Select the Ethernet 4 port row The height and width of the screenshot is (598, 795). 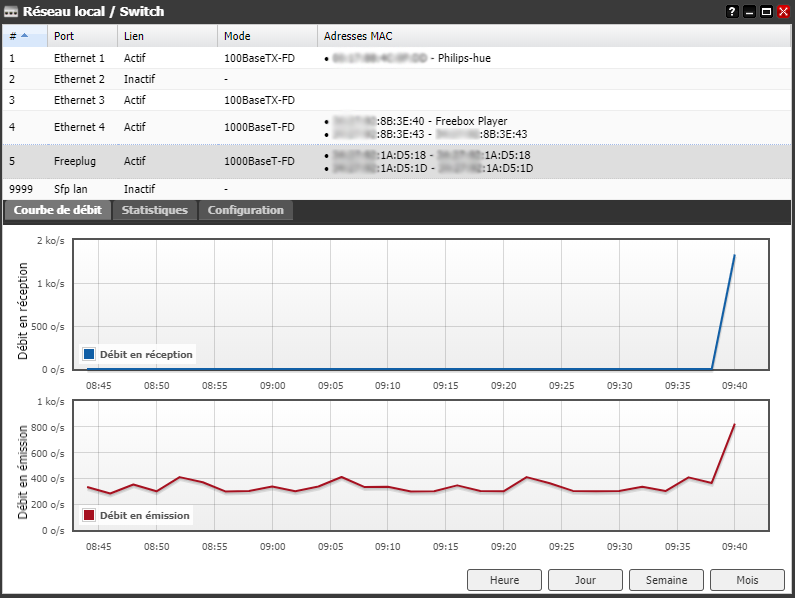tap(79, 127)
